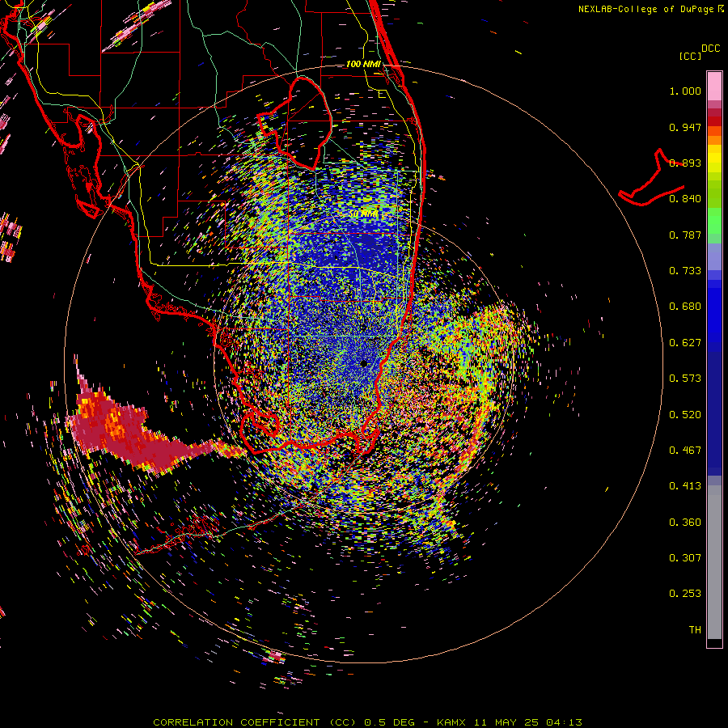
Task: Click the 0.467 scale value
Action: 685,451
